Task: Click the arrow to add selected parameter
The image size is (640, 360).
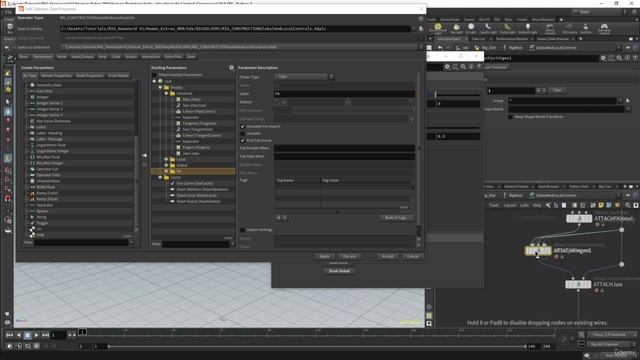Action: point(144,156)
